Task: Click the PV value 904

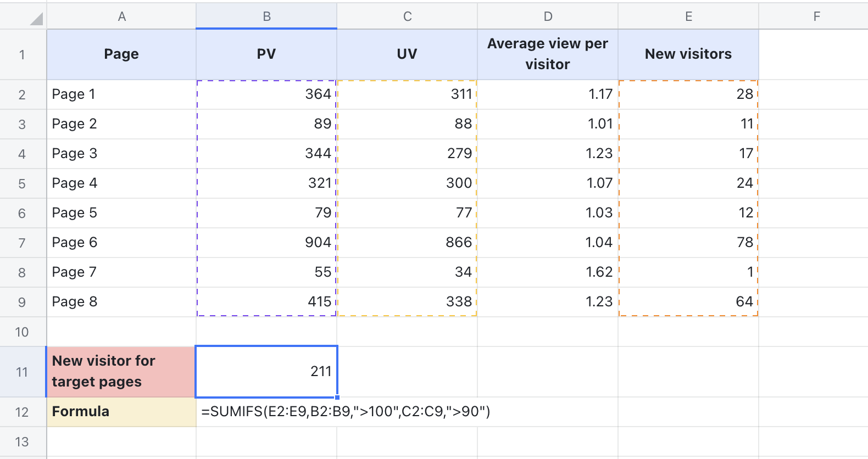Action: click(266, 243)
